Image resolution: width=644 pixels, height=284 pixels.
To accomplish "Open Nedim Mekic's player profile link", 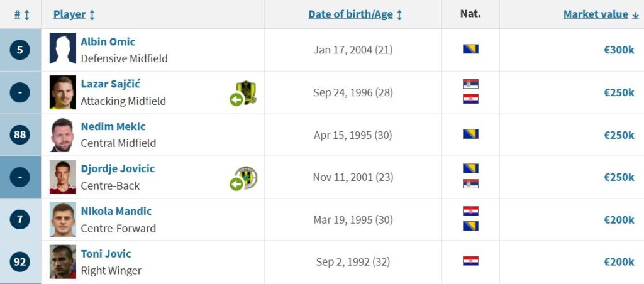I will pyautogui.click(x=113, y=126).
